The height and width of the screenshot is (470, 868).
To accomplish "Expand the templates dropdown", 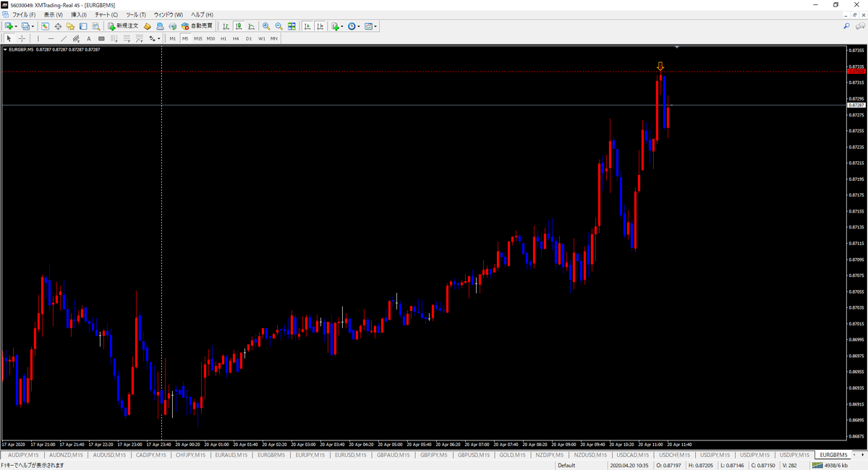I will pyautogui.click(x=376, y=26).
